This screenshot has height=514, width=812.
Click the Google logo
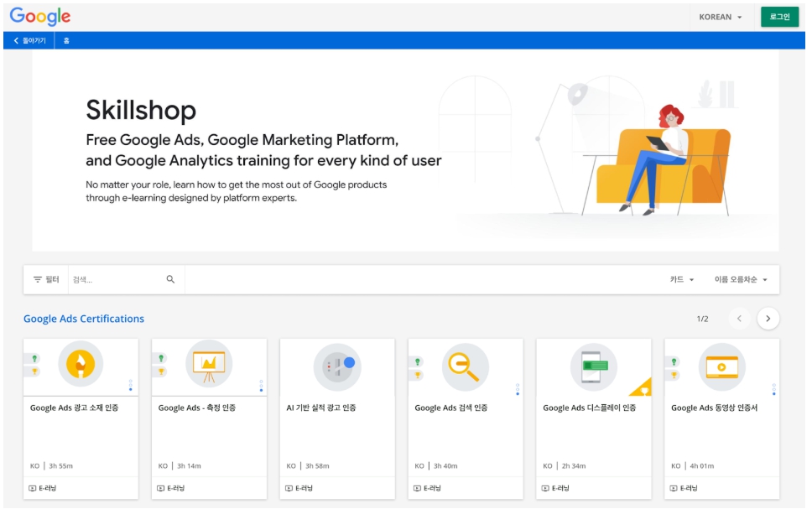(x=40, y=17)
